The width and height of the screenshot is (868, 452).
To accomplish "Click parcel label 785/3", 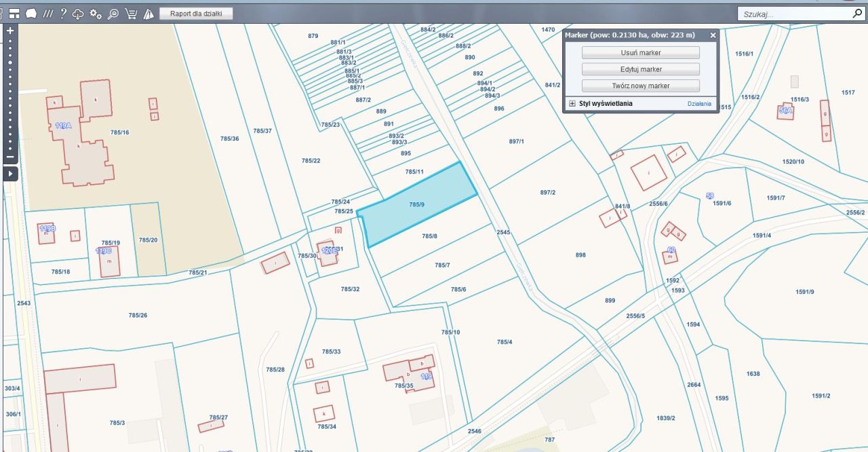I will [117, 423].
